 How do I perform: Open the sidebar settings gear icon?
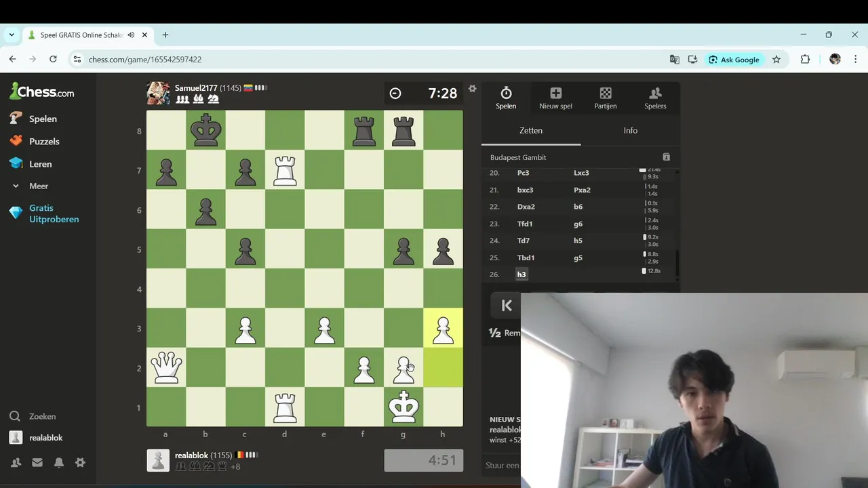80,462
